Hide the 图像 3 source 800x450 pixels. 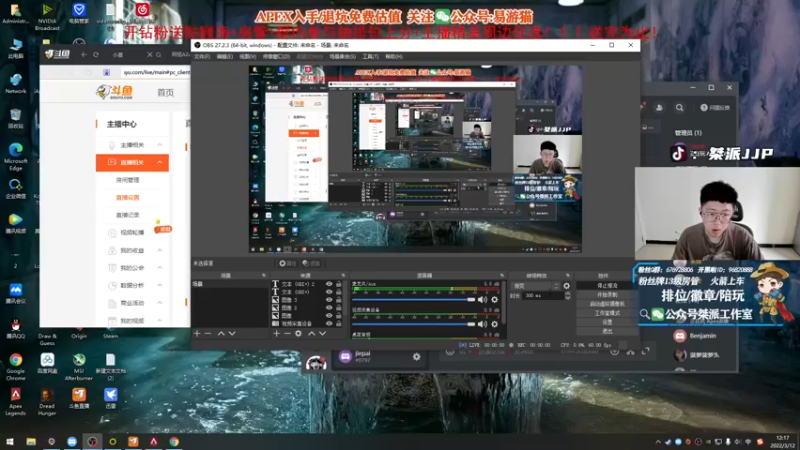329,300
